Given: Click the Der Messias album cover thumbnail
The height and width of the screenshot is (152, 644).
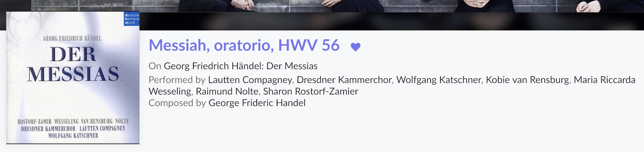Looking at the screenshot, I should click(x=73, y=78).
